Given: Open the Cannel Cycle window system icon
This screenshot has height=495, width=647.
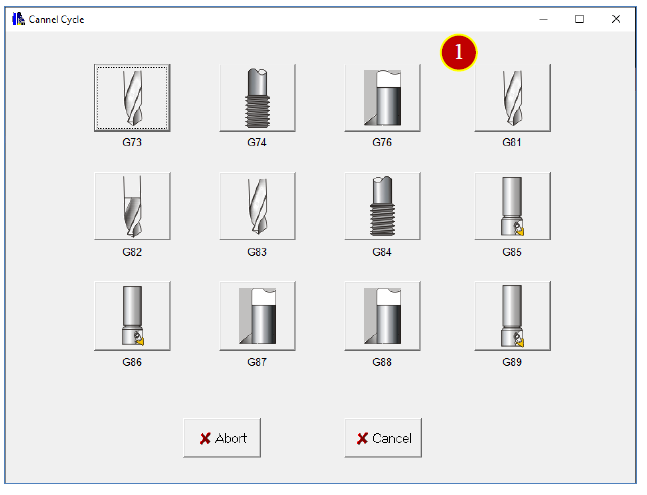Looking at the screenshot, I should [18, 19].
